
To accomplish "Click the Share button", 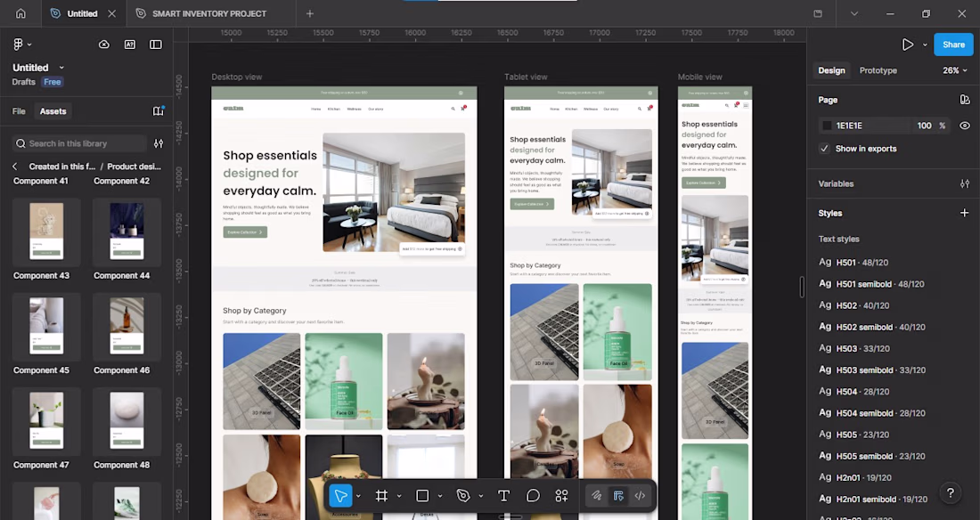I will [x=953, y=45].
